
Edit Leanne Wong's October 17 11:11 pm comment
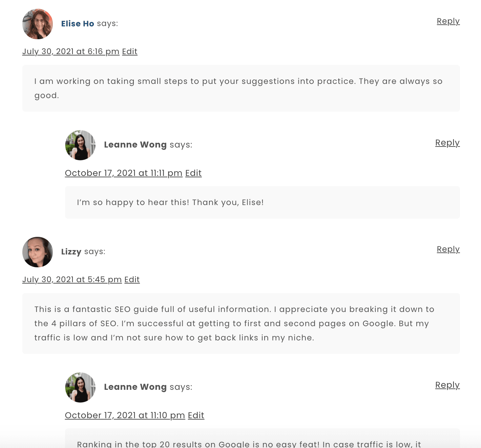[193, 173]
